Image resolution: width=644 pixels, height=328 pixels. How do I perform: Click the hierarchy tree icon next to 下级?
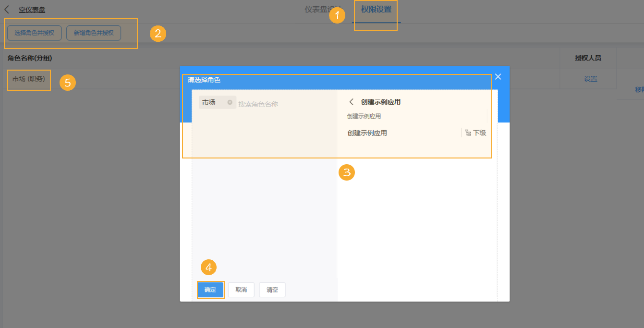(x=468, y=133)
